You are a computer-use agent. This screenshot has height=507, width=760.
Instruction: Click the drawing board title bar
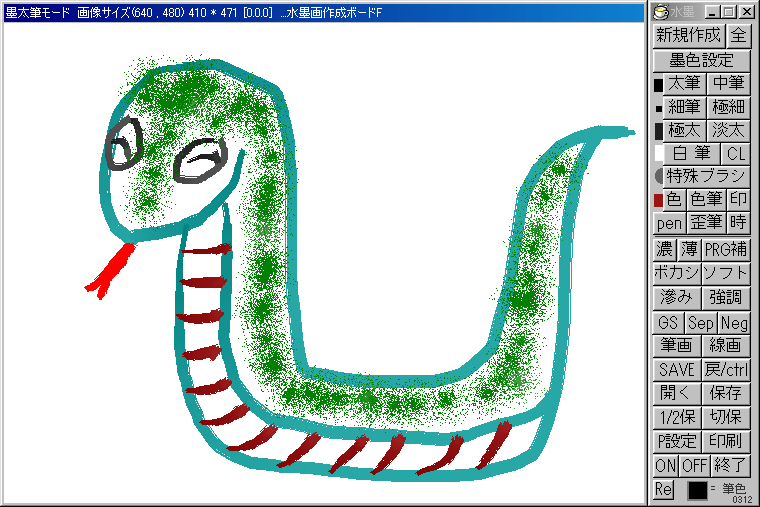click(324, 13)
